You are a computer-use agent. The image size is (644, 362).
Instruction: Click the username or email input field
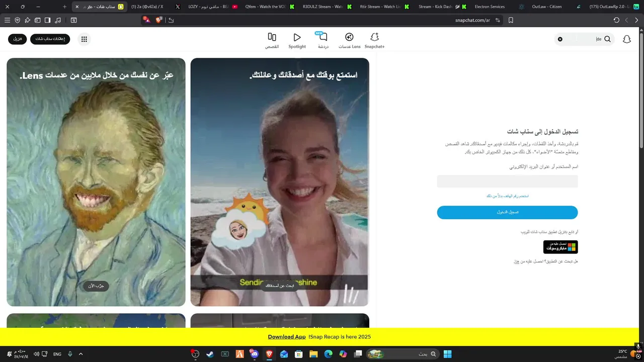[x=507, y=182]
